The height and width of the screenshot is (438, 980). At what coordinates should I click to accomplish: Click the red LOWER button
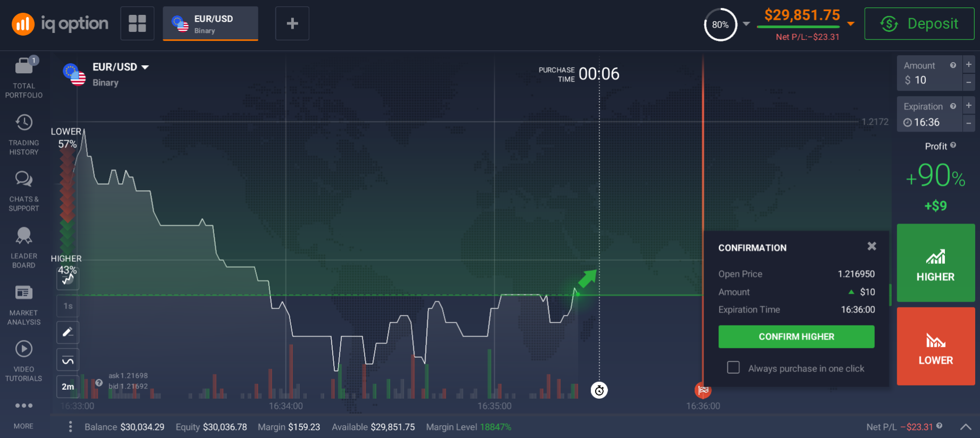click(936, 346)
